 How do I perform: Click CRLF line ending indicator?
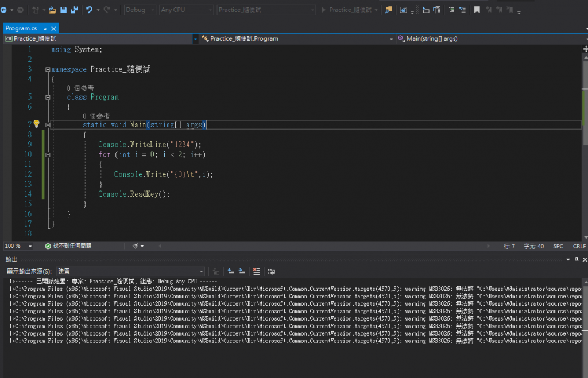pyautogui.click(x=579, y=246)
